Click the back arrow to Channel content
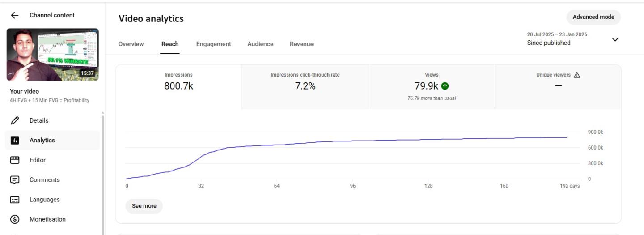 click(x=15, y=15)
